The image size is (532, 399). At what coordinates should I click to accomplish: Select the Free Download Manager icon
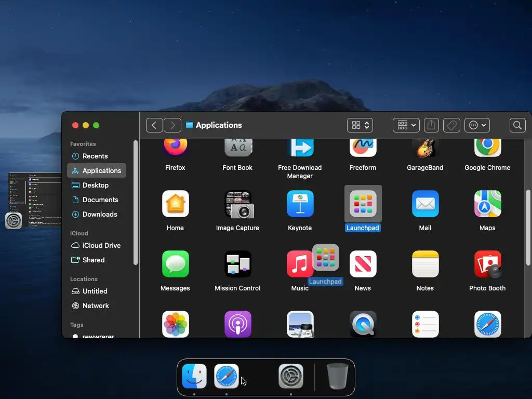tap(300, 148)
